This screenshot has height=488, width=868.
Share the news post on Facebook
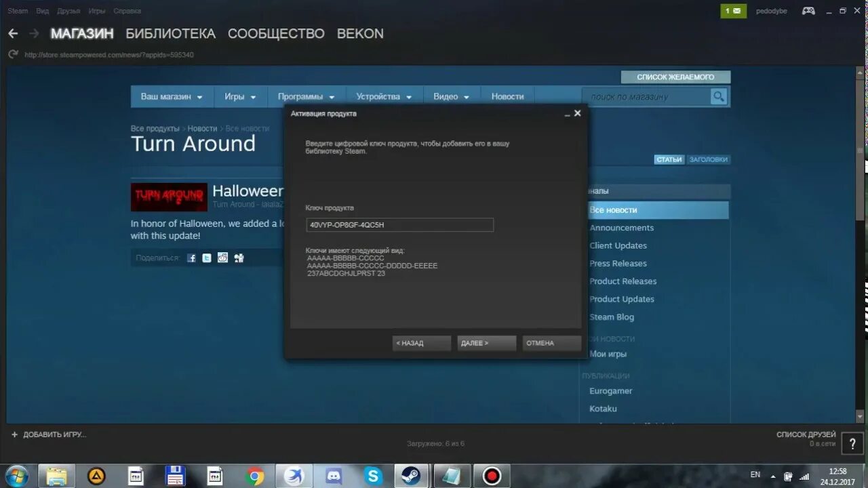[191, 258]
